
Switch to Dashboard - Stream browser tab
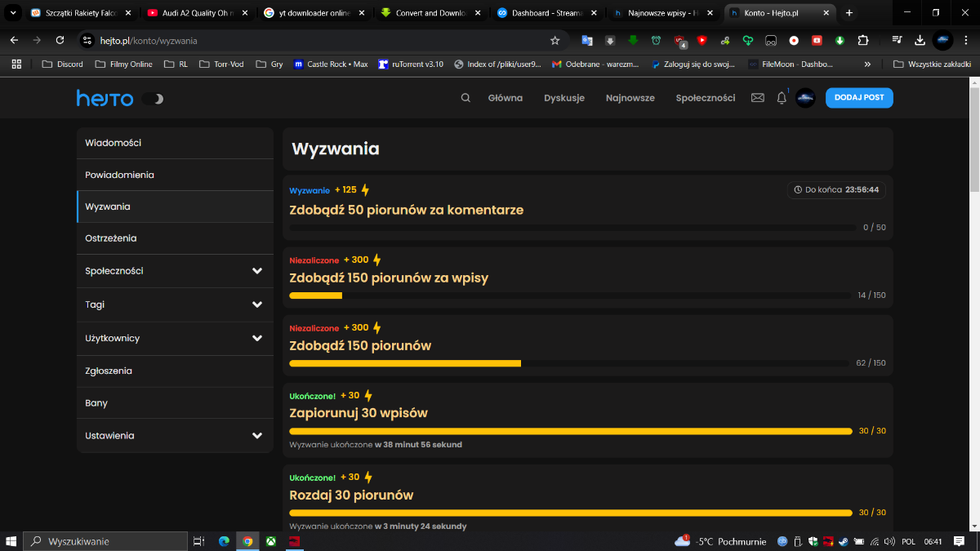545,13
